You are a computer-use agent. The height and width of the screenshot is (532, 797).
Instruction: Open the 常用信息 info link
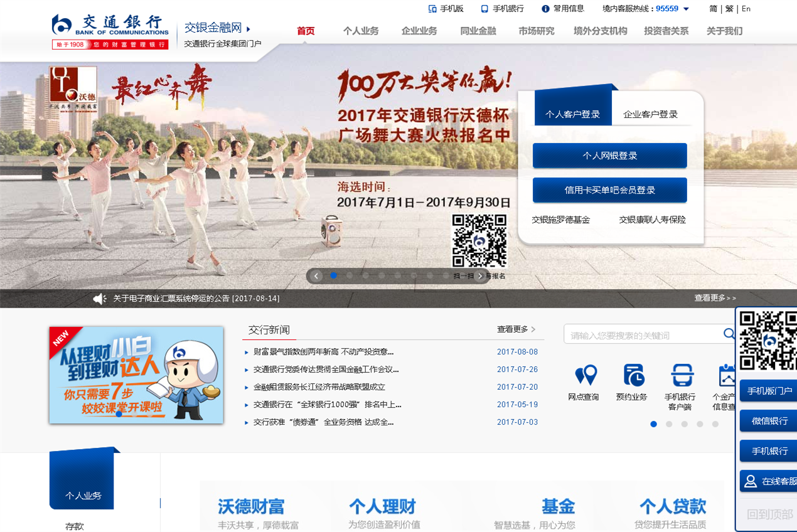563,9
